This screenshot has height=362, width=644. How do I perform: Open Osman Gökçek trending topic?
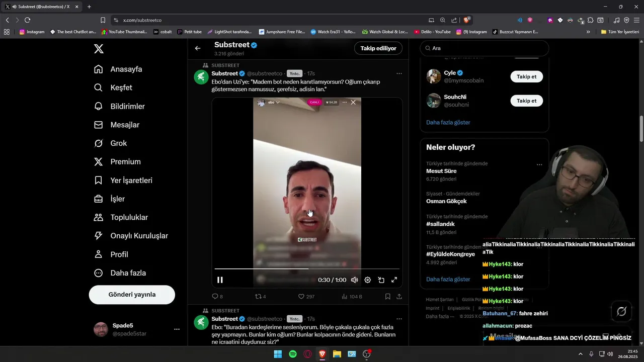pyautogui.click(x=446, y=201)
